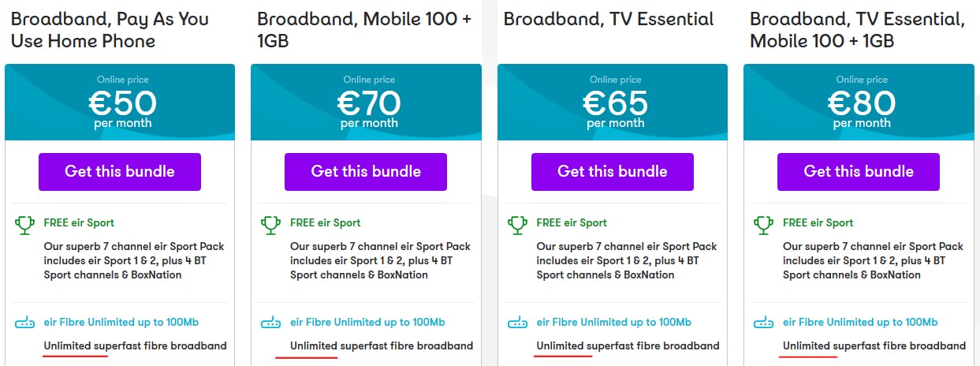980x366 pixels.
Task: Open the Broadband, Mobile 100 + 1GB heading
Action: tap(364, 29)
